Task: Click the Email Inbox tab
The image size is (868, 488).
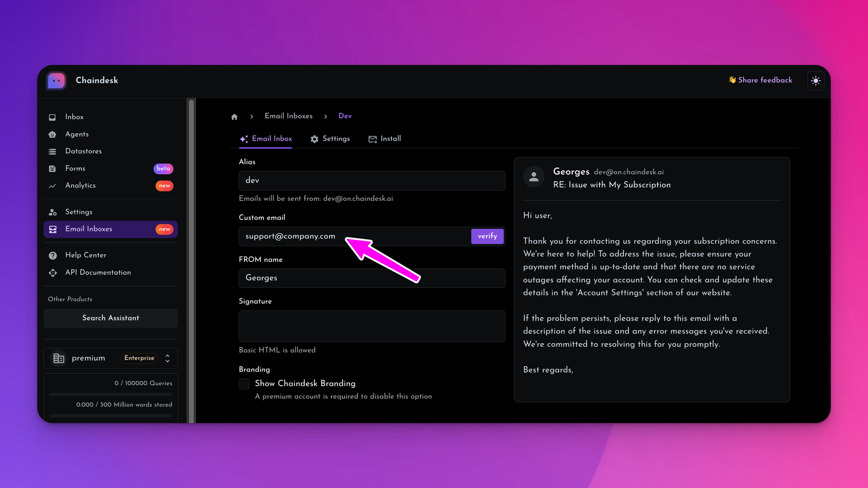Action: 266,139
